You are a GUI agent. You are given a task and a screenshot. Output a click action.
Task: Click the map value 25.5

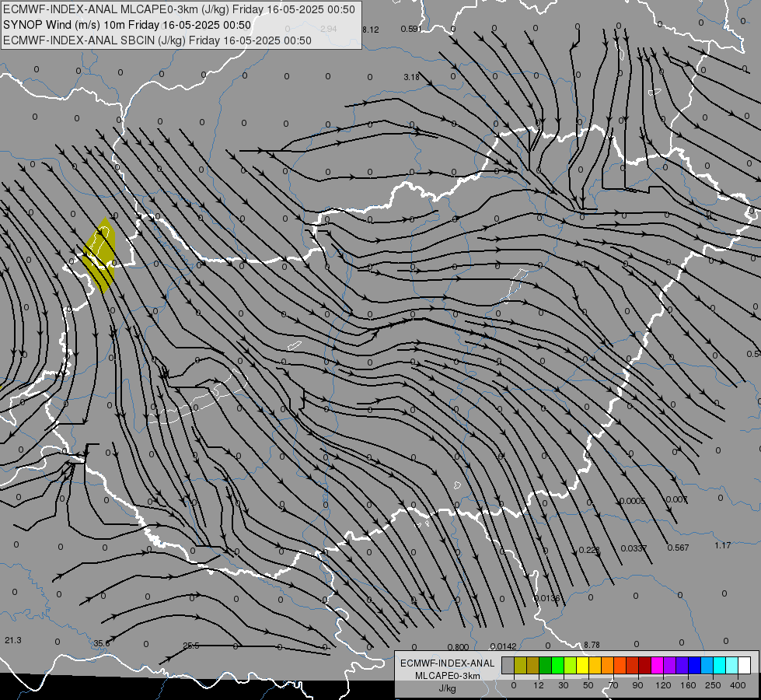(x=190, y=646)
